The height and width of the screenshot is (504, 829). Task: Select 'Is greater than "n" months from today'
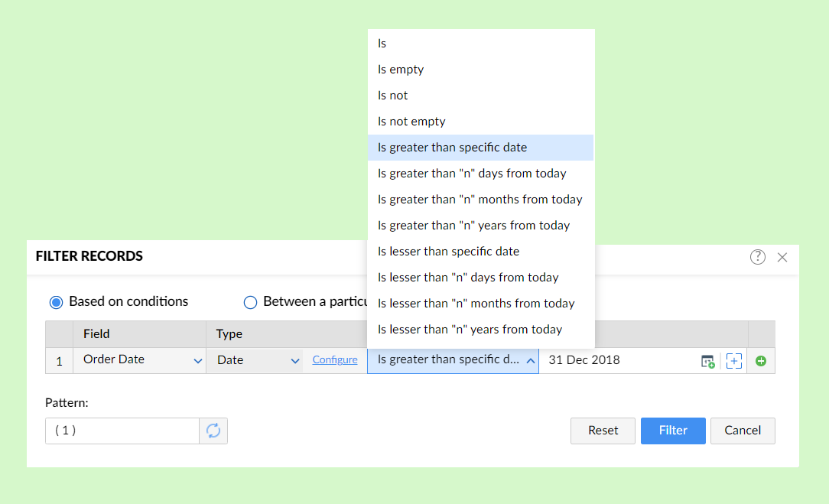pyautogui.click(x=480, y=200)
